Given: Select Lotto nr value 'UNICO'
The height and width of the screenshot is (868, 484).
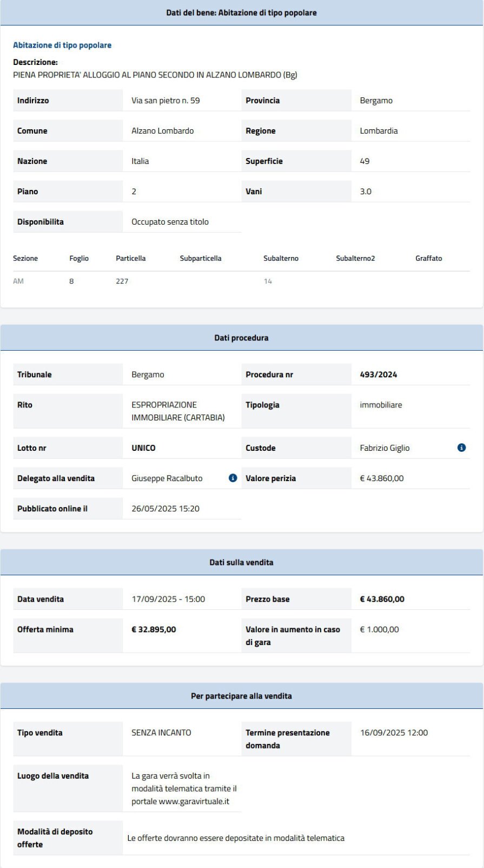Looking at the screenshot, I should click(x=143, y=448).
